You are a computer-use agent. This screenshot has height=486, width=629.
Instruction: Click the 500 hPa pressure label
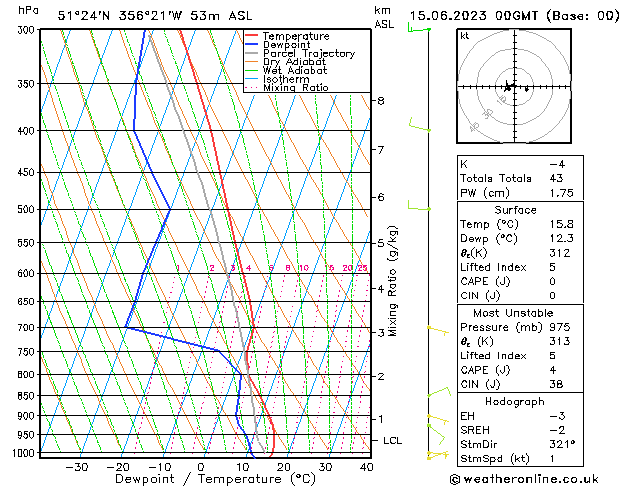28,210
